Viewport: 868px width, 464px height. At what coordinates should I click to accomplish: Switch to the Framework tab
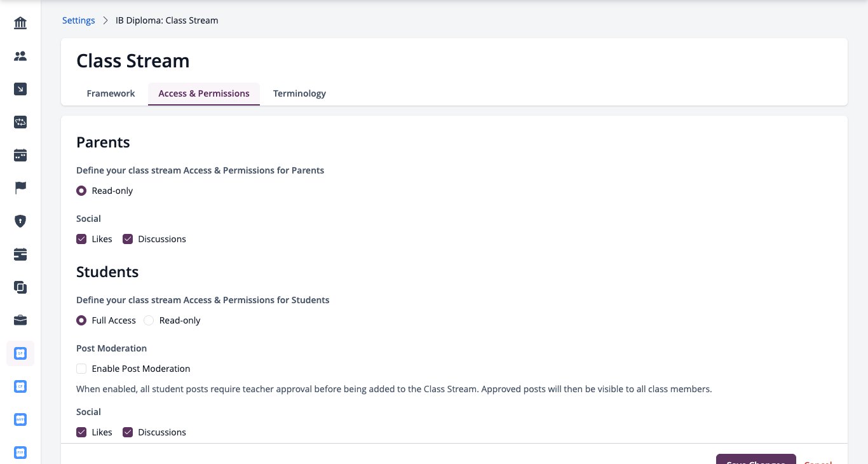pyautogui.click(x=111, y=93)
